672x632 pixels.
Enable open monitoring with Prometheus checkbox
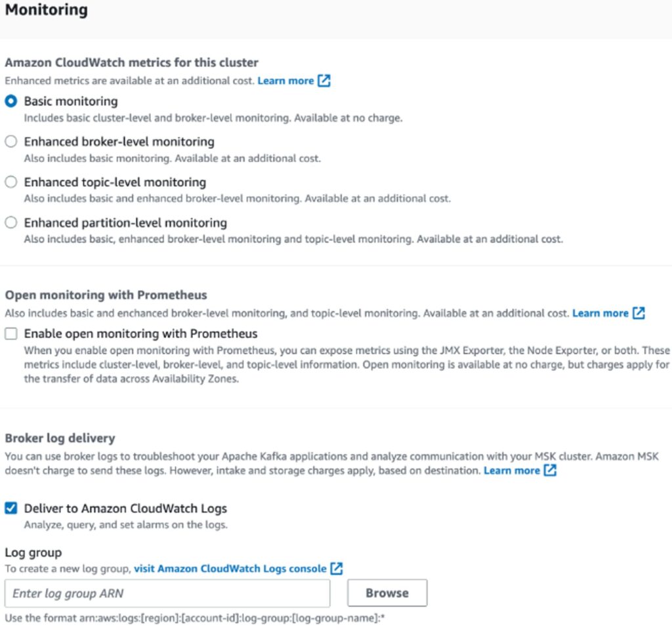[10, 333]
